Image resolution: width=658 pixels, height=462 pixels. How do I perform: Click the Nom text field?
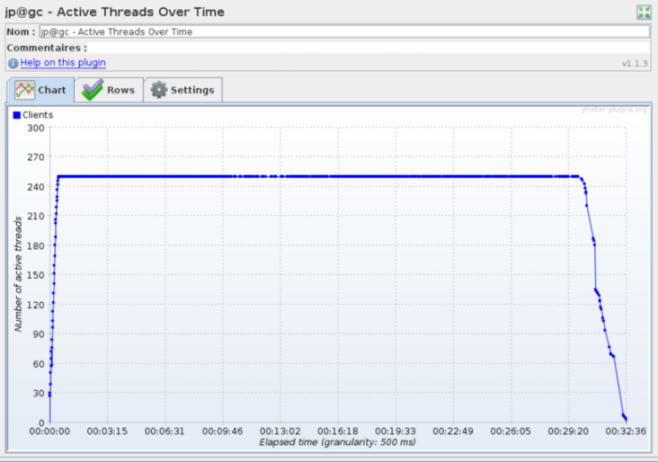click(x=344, y=32)
